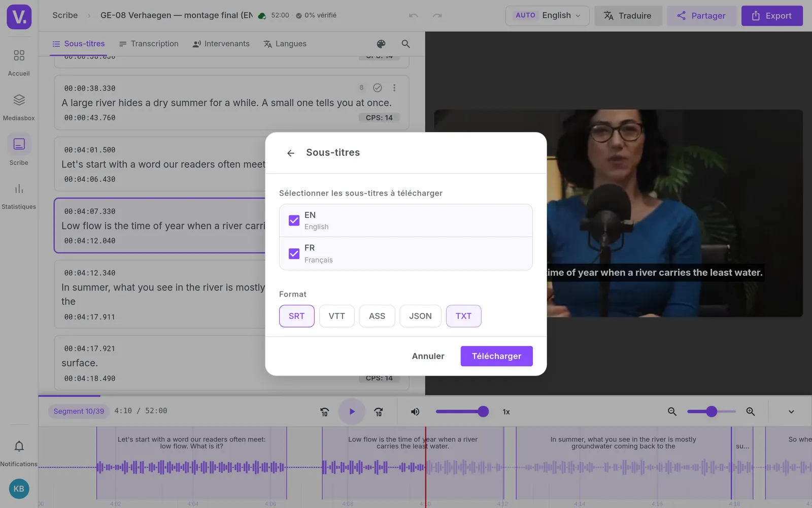
Task: Switch to the Sous-titres tab
Action: (79, 44)
